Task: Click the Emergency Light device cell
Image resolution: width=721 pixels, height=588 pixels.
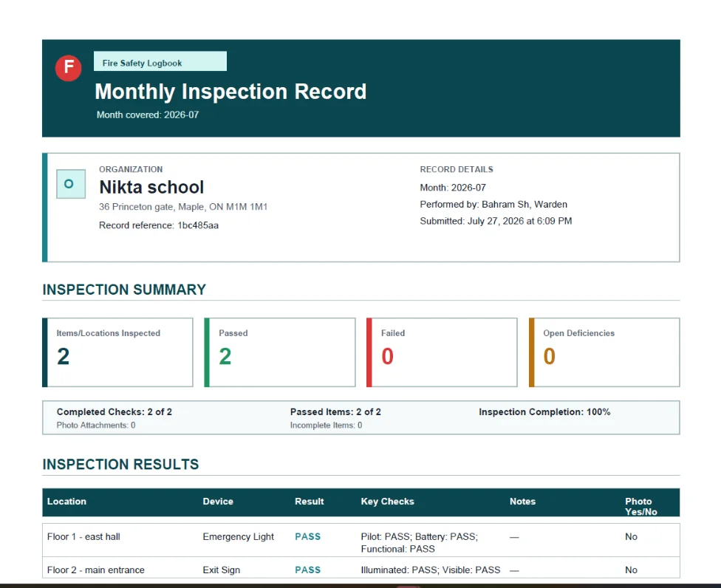Action: [238, 536]
